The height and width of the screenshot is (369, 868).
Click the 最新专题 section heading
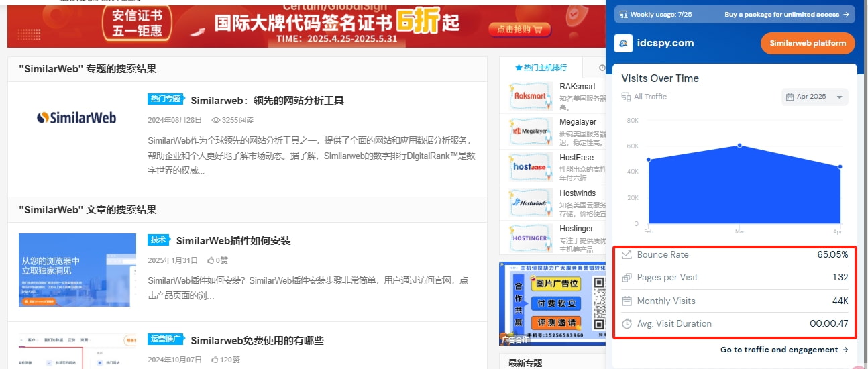point(525,363)
